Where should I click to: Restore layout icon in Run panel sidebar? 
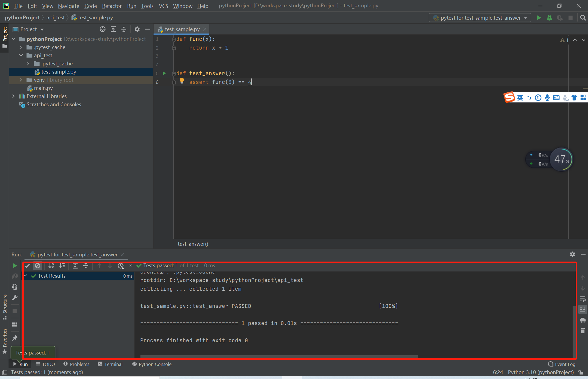coord(15,324)
